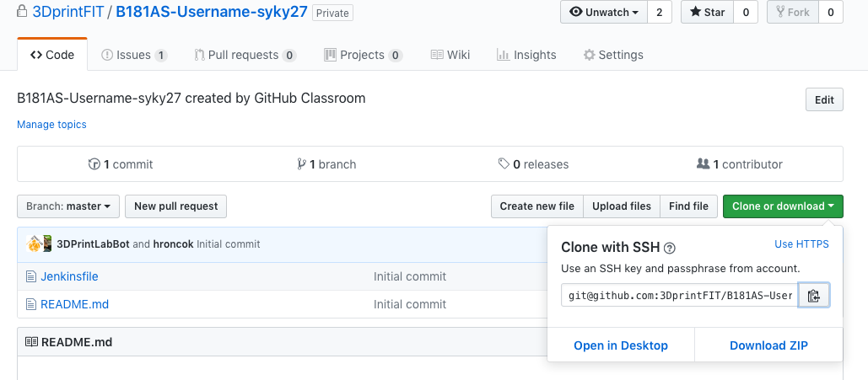
Task: Click the SSH clone URL field
Action: click(x=679, y=296)
